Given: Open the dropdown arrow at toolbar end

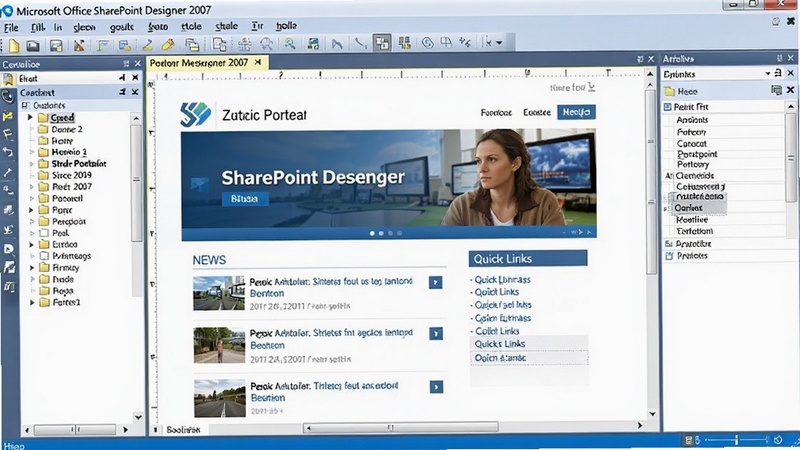Looking at the screenshot, I should [499, 43].
